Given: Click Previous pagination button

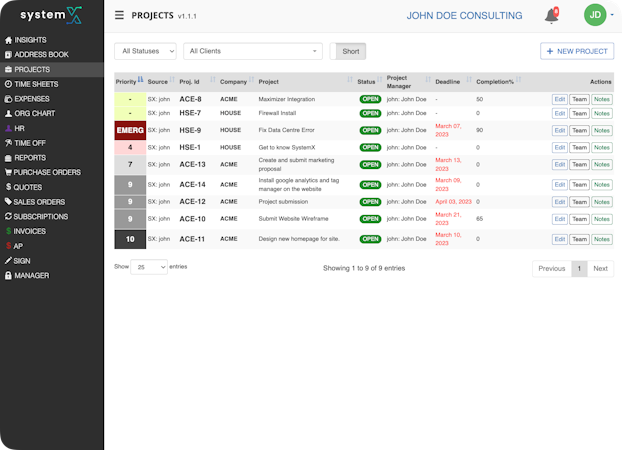Looking at the screenshot, I should (x=552, y=269).
